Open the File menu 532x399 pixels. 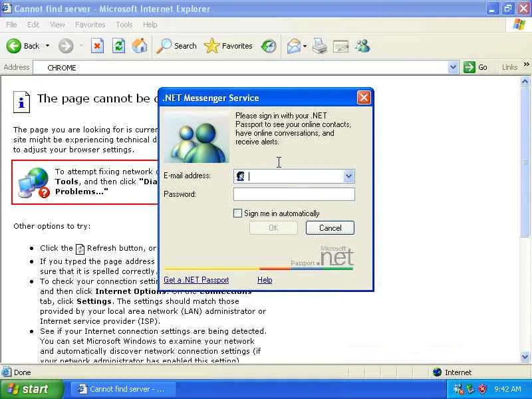pyautogui.click(x=11, y=25)
